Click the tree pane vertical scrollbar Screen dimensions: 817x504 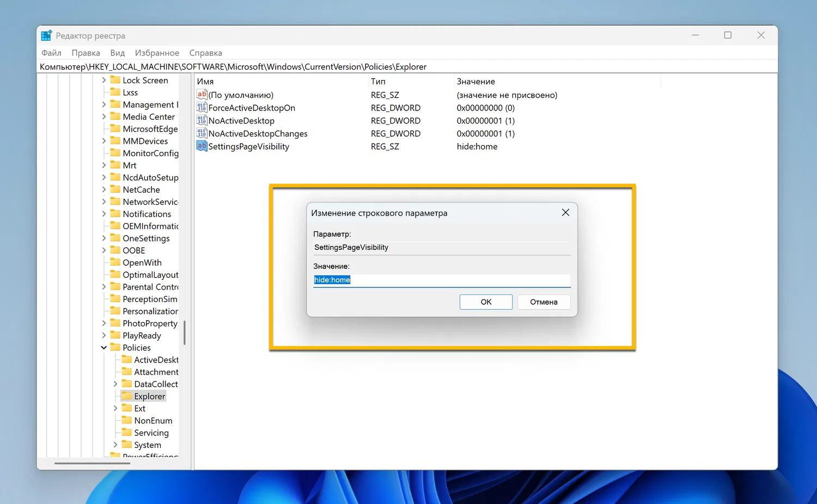point(185,333)
